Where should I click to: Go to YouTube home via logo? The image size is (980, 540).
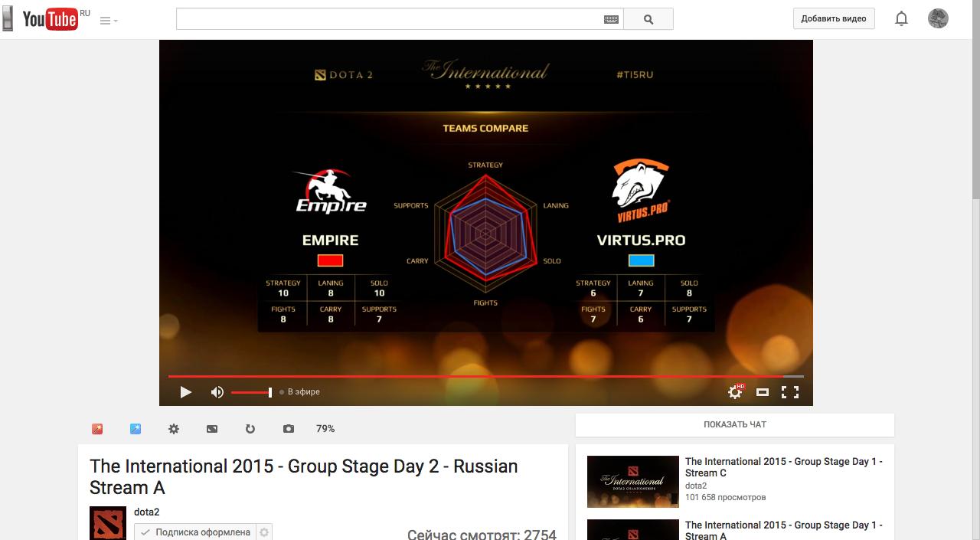(51, 19)
